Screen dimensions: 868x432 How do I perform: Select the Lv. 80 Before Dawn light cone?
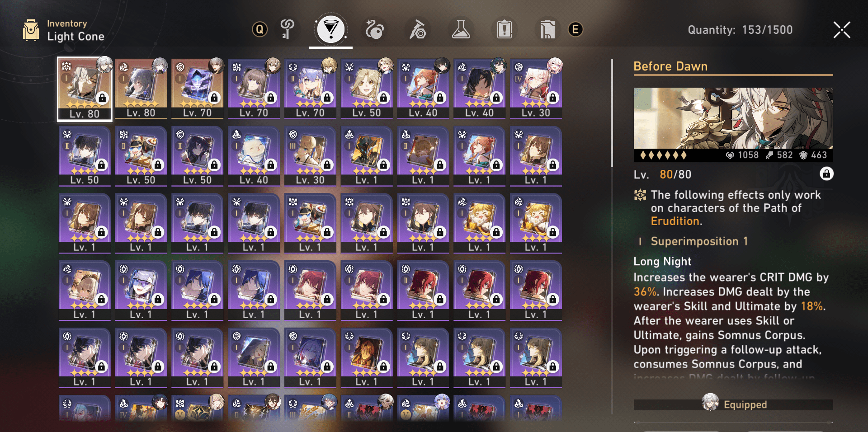click(x=85, y=89)
